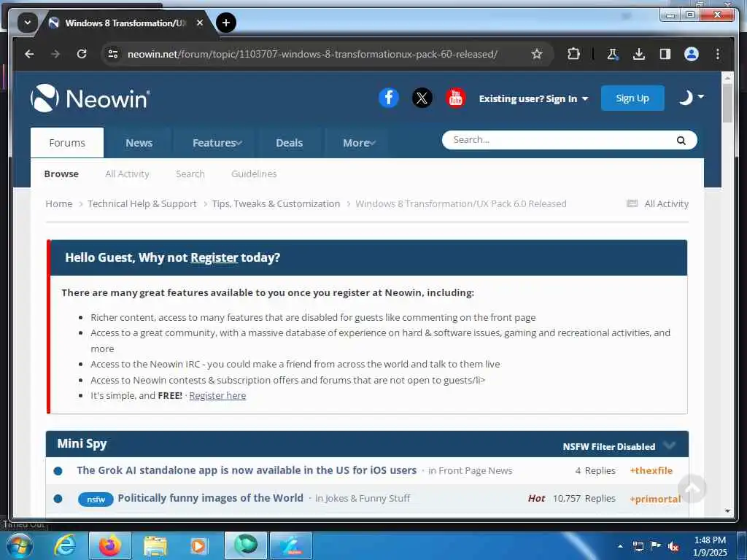Image resolution: width=747 pixels, height=560 pixels.
Task: Open the browser extensions puzzle icon
Action: click(573, 54)
